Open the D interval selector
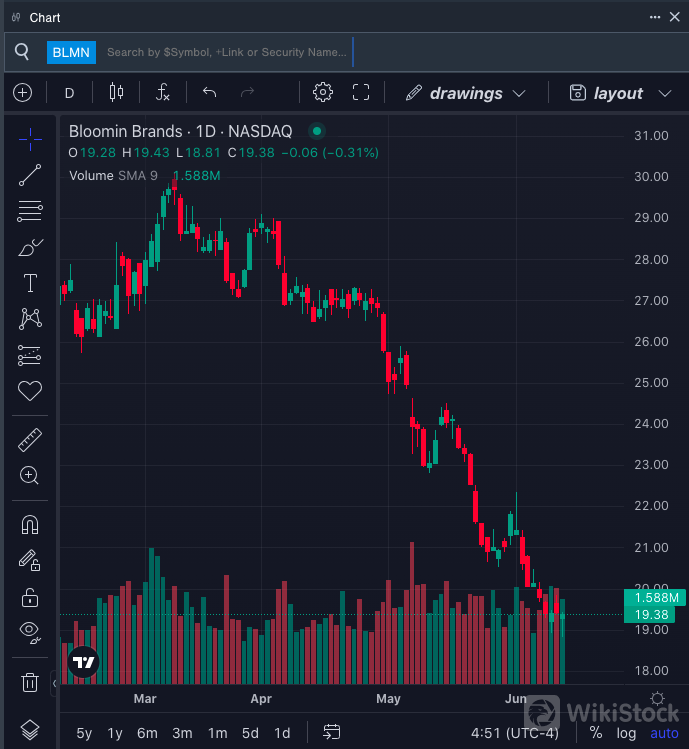The image size is (689, 749). pos(69,93)
